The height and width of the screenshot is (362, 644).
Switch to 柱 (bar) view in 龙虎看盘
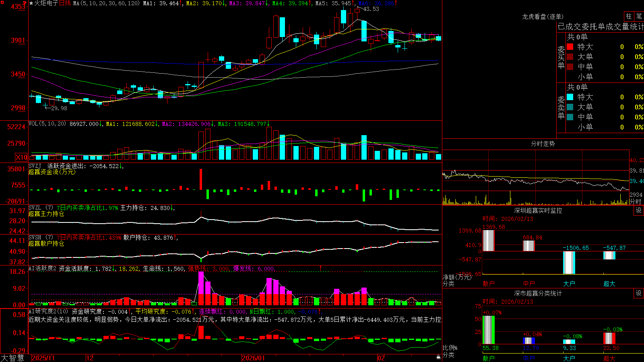pyautogui.click(x=629, y=16)
